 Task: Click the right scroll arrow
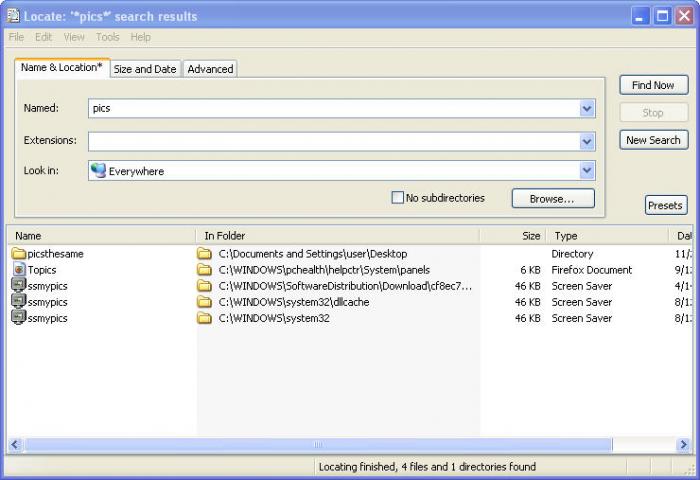(x=683, y=445)
